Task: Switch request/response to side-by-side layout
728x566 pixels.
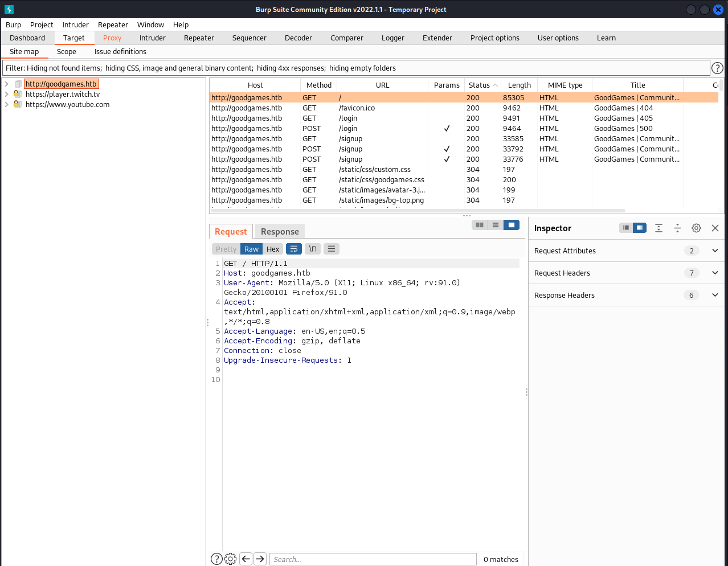Action: point(480,225)
